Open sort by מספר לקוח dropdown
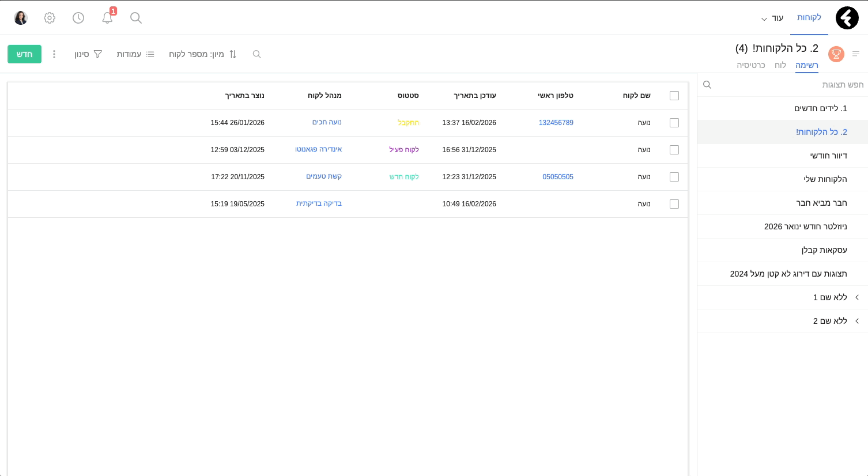 pos(203,54)
